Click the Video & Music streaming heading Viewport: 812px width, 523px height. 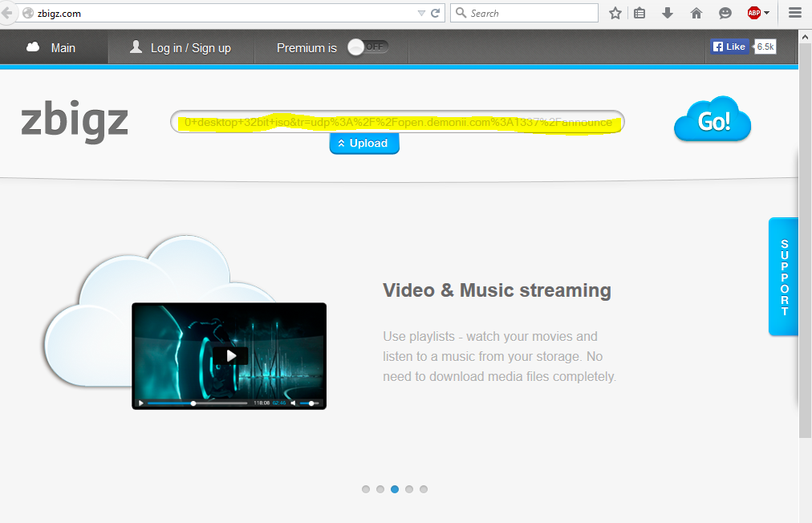(497, 290)
